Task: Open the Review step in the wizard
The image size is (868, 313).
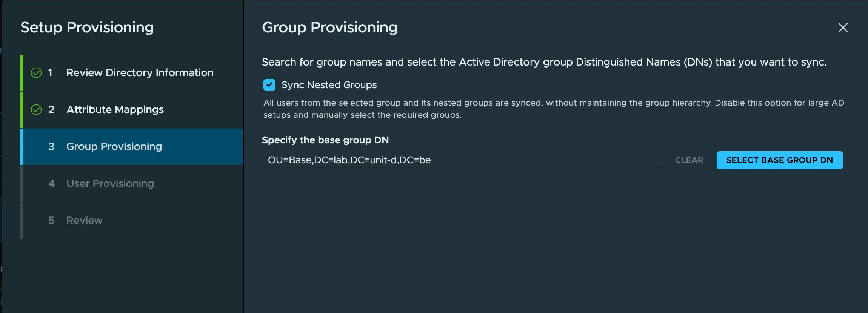Action: (84, 221)
